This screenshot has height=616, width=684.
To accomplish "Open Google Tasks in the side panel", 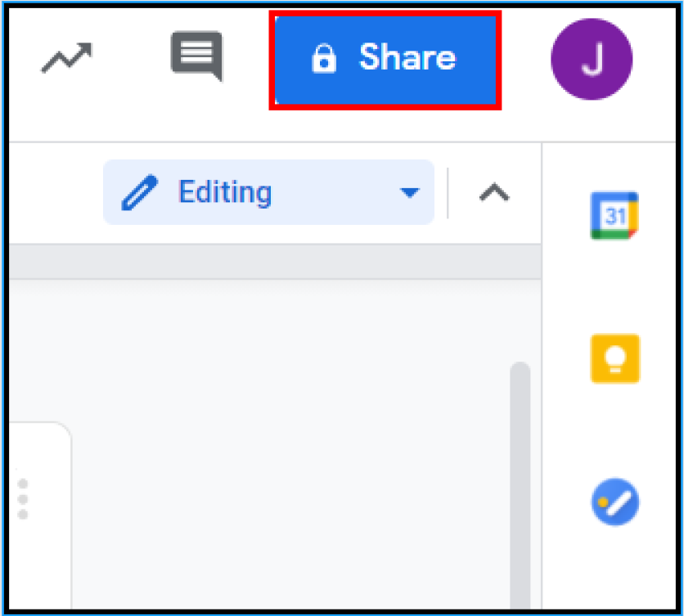I will click(614, 501).
